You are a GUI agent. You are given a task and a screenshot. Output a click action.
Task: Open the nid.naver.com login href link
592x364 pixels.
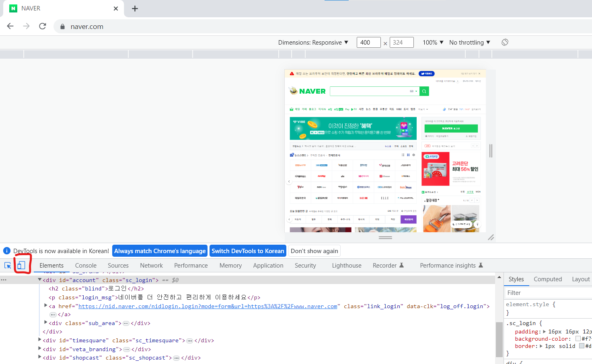[208, 306]
